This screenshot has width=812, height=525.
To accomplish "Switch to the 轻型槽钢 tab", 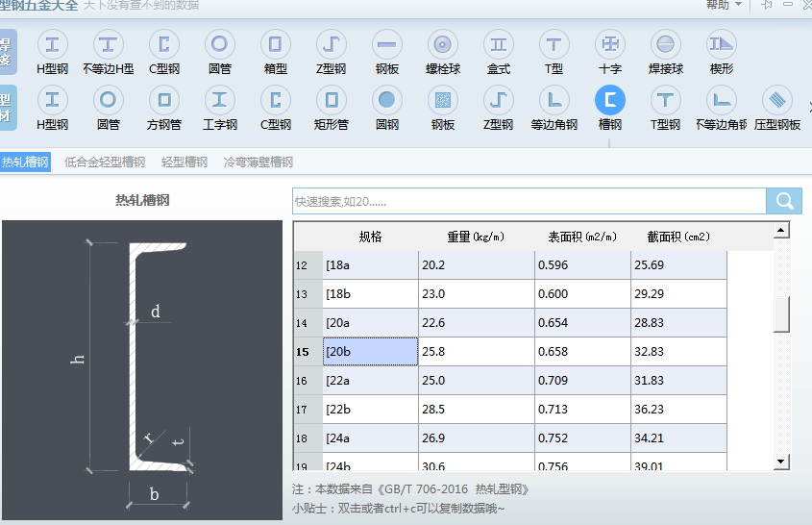I will (185, 162).
